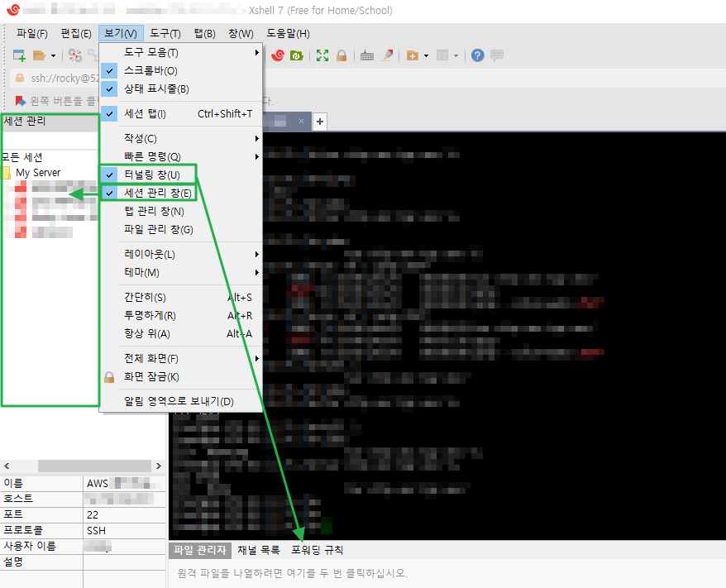Switch to the 파일 관리자 tab
The image size is (726, 588).
(x=200, y=550)
